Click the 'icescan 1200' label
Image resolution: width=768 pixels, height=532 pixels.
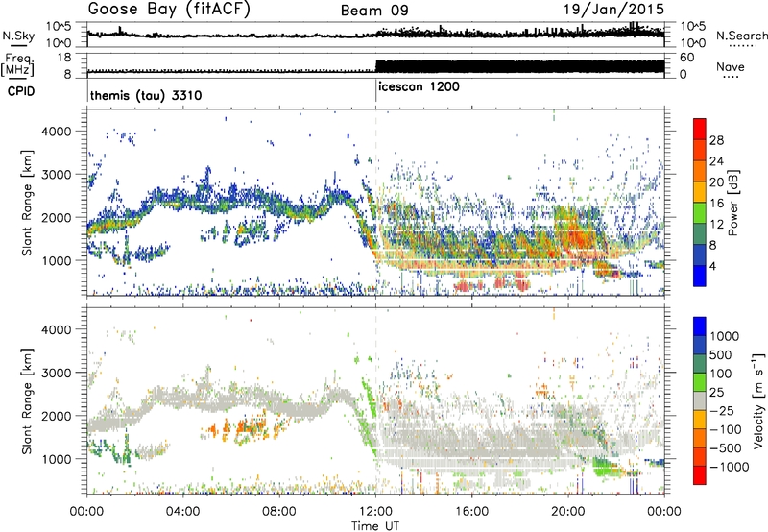(x=420, y=87)
